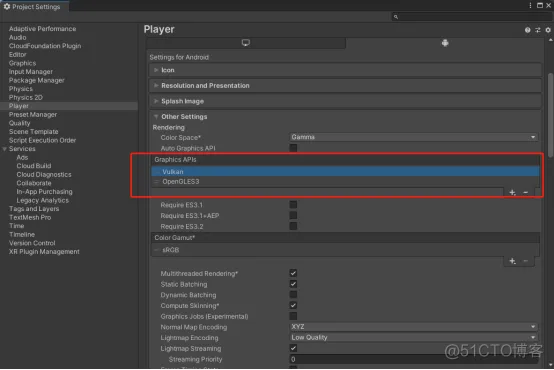Click the Graphics APIs list header
554x370 pixels.
tap(345, 160)
